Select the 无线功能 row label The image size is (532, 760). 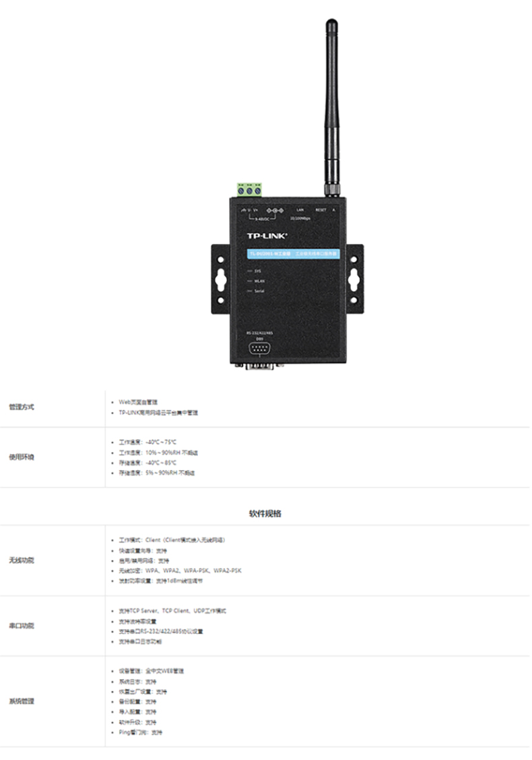pos(22,560)
